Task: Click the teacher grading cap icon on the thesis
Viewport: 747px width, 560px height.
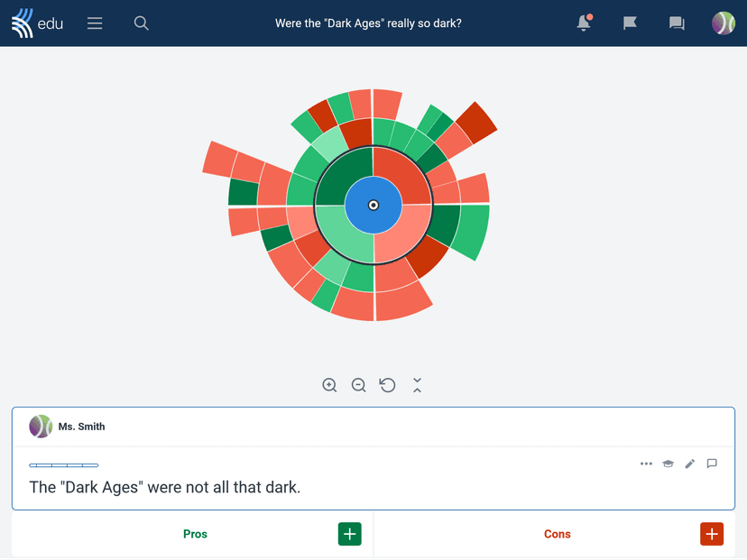Action: 668,464
